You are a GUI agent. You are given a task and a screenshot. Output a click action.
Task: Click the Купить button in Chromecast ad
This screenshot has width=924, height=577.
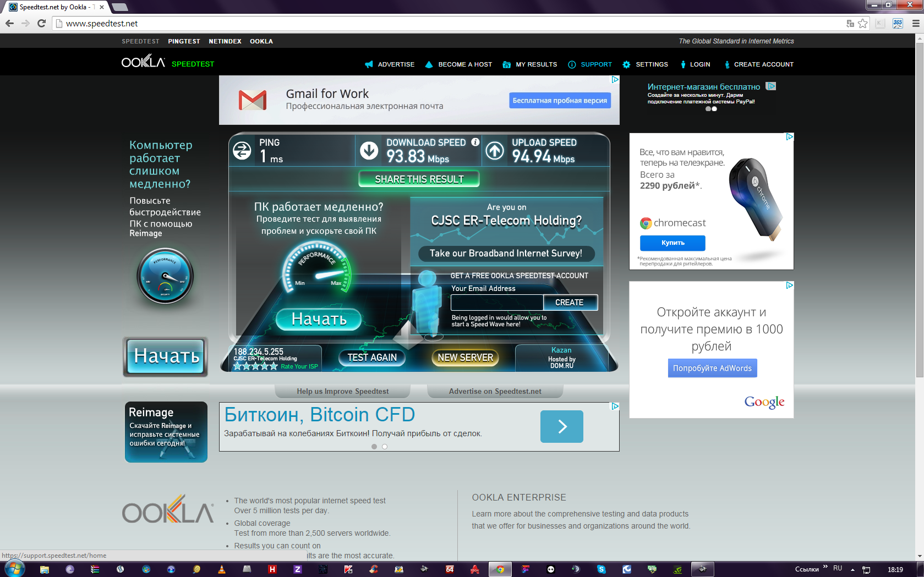pos(673,243)
